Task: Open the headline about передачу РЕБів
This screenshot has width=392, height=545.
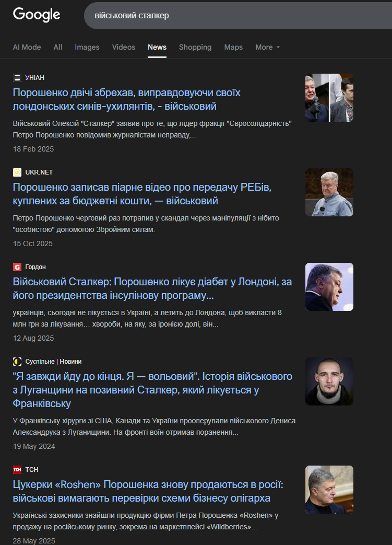Action: [x=142, y=194]
